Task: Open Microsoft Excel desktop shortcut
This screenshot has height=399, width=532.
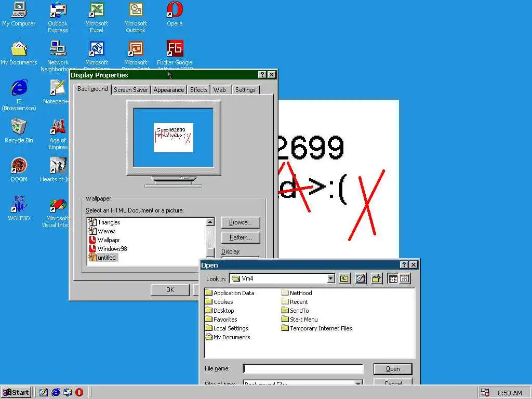Action: [x=97, y=18]
